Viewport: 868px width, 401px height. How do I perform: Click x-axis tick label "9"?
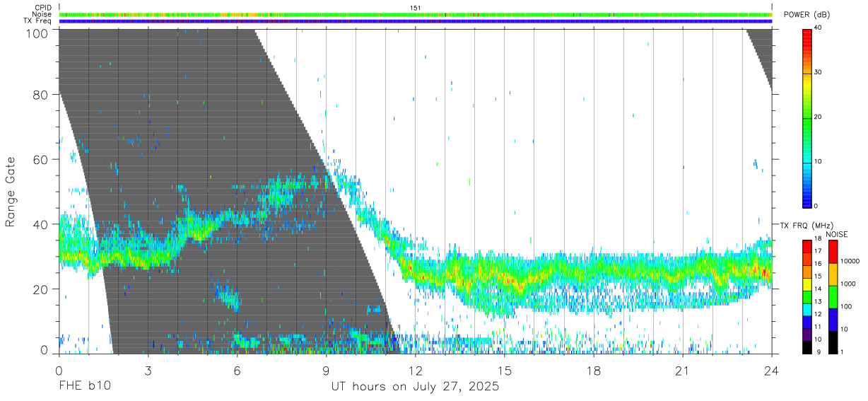[327, 370]
